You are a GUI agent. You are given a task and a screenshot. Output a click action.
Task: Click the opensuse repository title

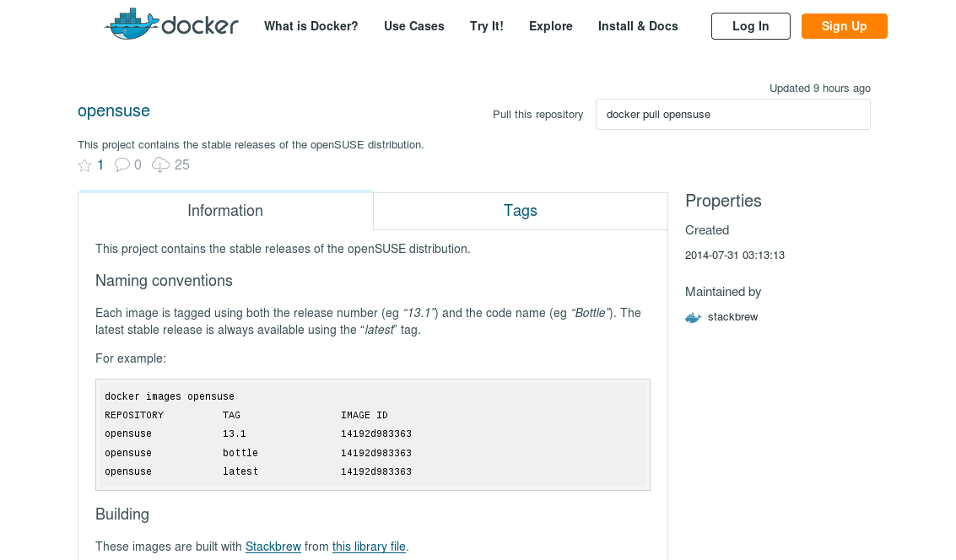coord(114,110)
